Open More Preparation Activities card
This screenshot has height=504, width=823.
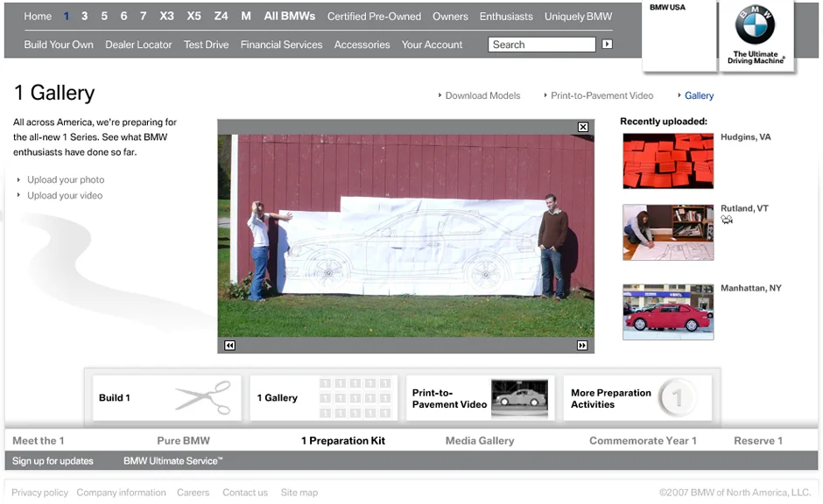(x=637, y=397)
